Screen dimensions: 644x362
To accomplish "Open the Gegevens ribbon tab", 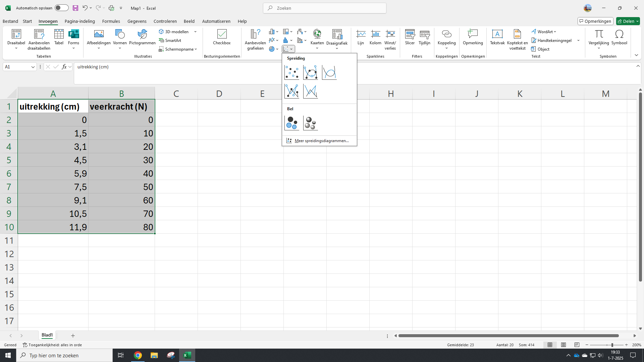I will pos(137,21).
